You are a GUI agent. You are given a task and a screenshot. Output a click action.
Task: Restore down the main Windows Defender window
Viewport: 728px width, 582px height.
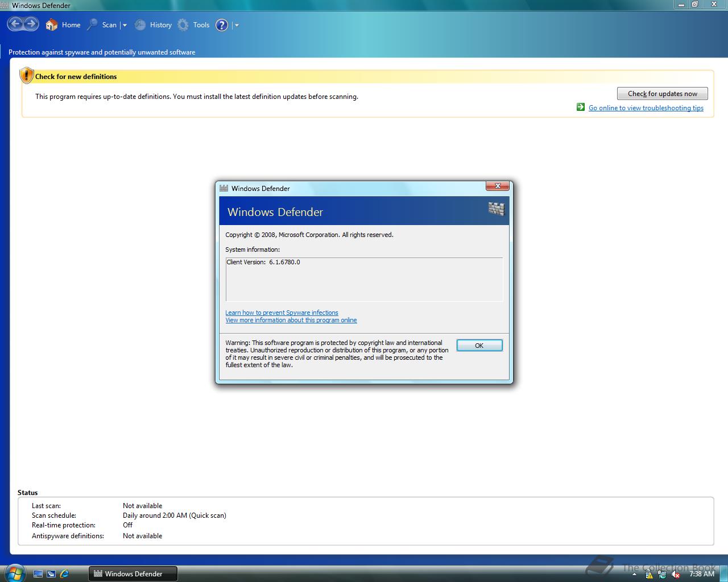[x=695, y=4]
